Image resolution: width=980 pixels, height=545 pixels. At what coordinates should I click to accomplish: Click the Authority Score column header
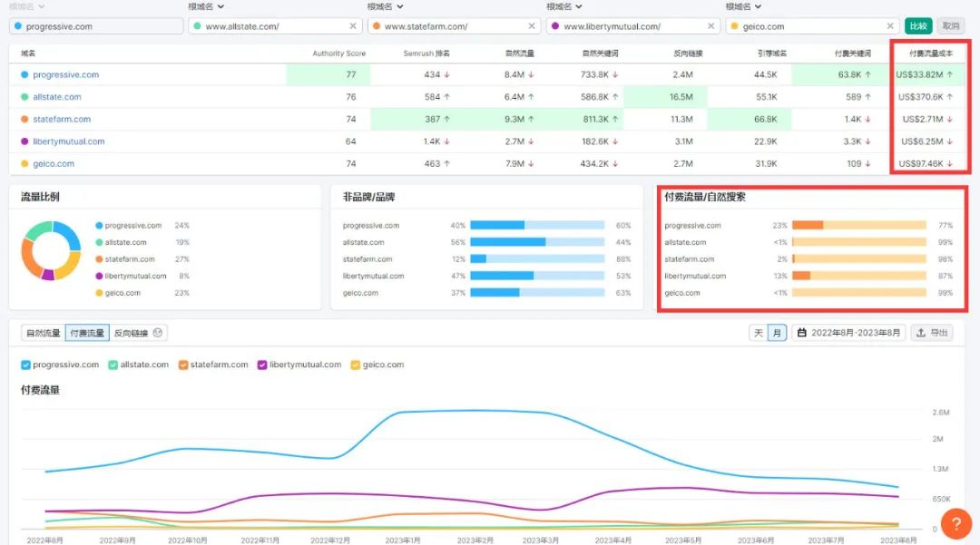click(x=338, y=54)
